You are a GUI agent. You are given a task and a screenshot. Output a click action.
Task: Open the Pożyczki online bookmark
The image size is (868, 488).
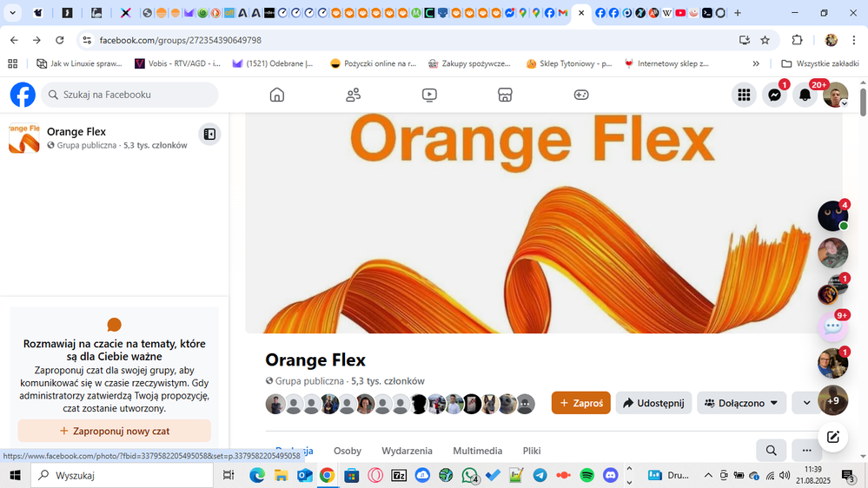click(x=373, y=63)
